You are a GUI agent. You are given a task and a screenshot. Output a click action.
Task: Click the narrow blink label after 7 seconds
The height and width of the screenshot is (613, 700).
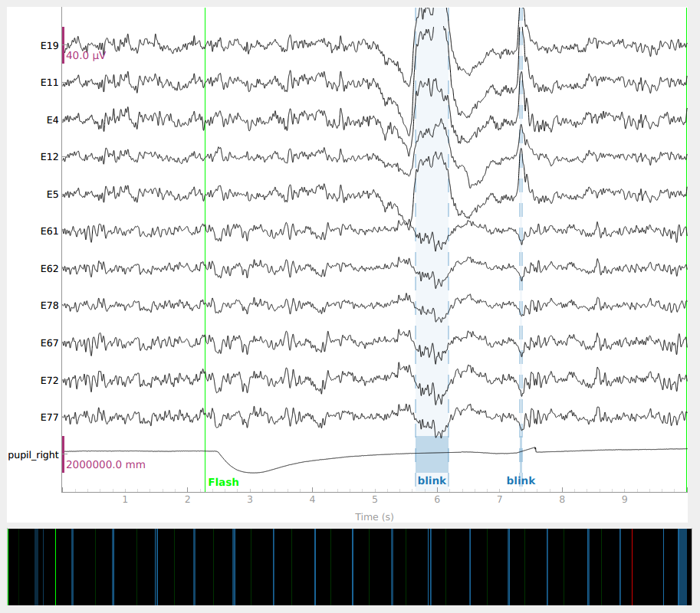coord(521,480)
